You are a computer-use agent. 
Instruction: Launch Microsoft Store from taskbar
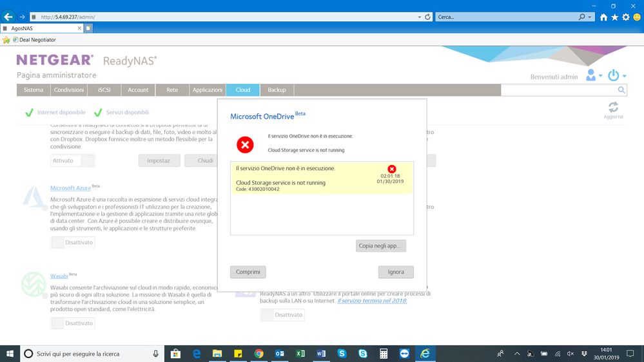pos(175,354)
